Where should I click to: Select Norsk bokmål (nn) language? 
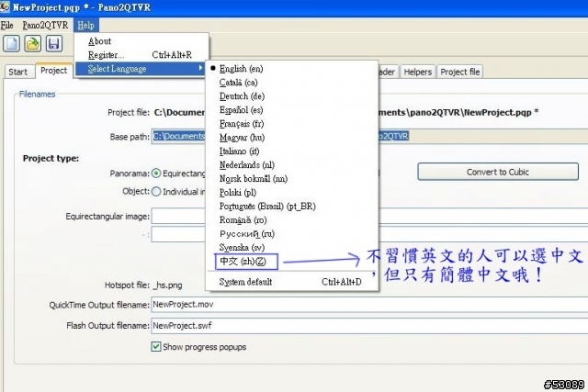pyautogui.click(x=292, y=179)
